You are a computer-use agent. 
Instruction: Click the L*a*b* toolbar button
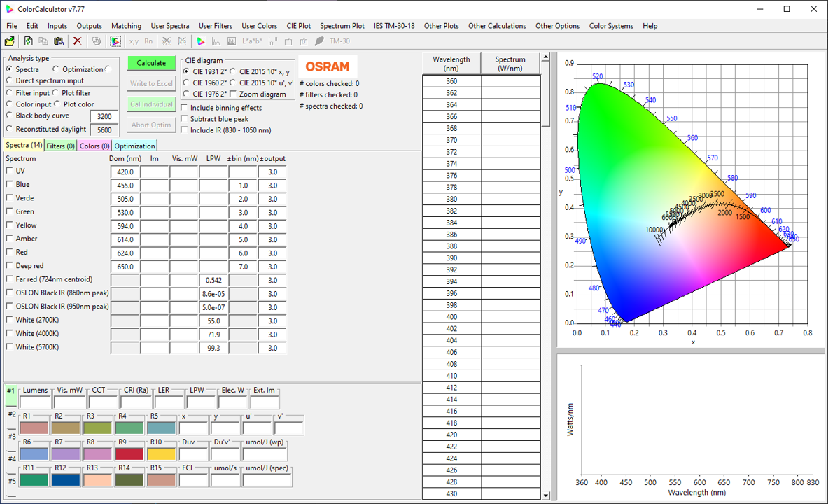252,42
